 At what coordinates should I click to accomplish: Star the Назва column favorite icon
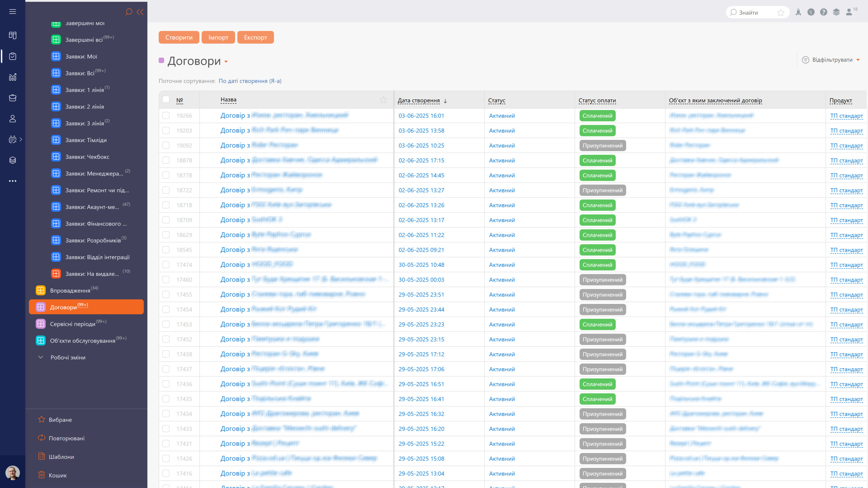pyautogui.click(x=383, y=100)
